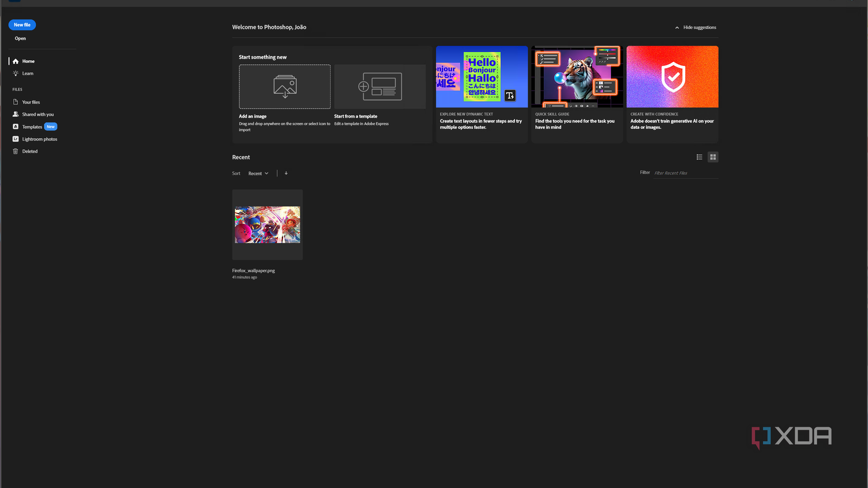Viewport: 868px width, 488px height.
Task: Hide the suggestions section
Action: [x=700, y=27]
